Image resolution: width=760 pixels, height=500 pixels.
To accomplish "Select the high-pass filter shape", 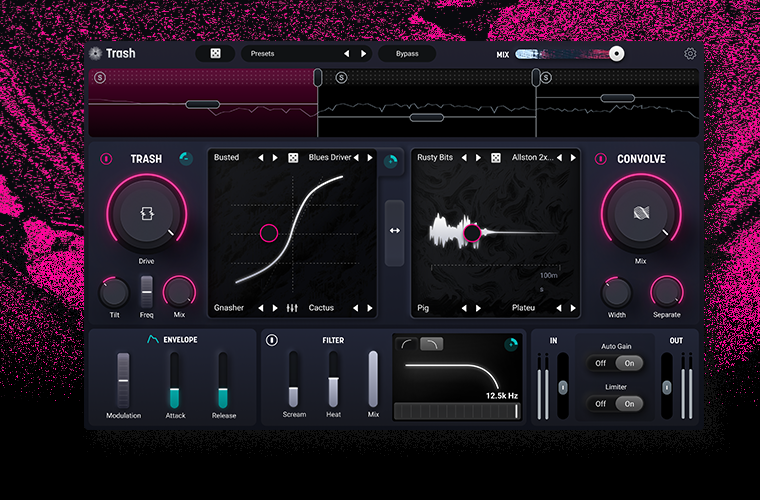I will coord(408,344).
